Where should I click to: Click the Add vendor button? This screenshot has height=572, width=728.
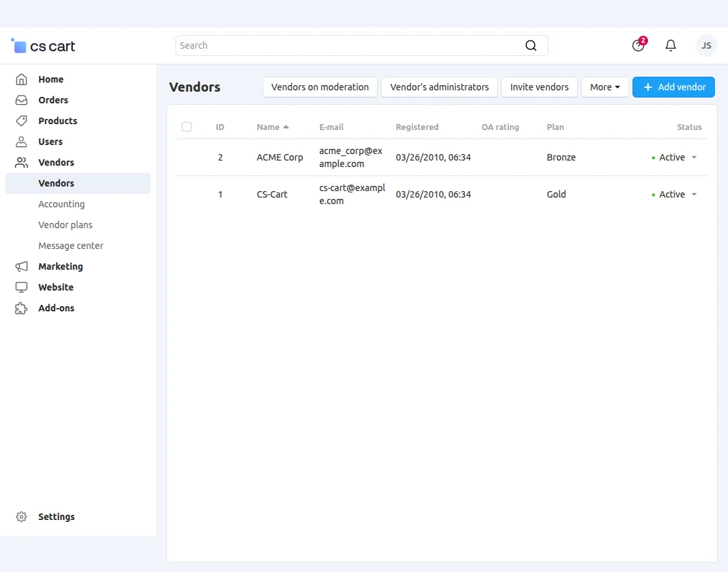pos(673,87)
